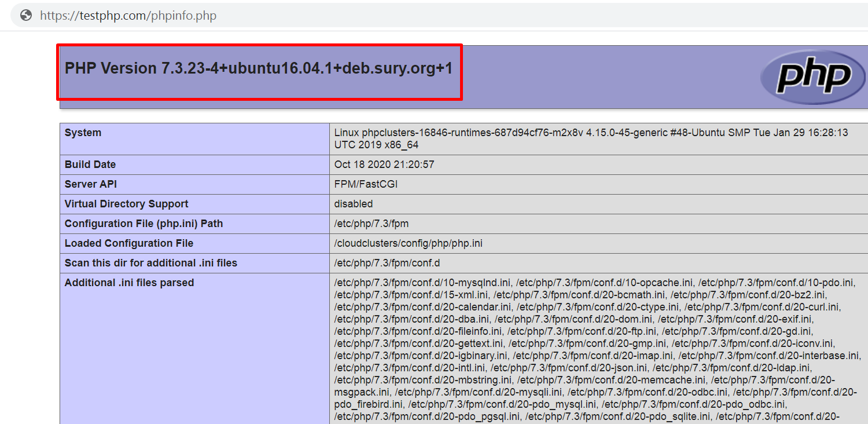Click the /etc/php/7.3/fpm path value
Screen dimensions: 868x424
pyautogui.click(x=372, y=224)
